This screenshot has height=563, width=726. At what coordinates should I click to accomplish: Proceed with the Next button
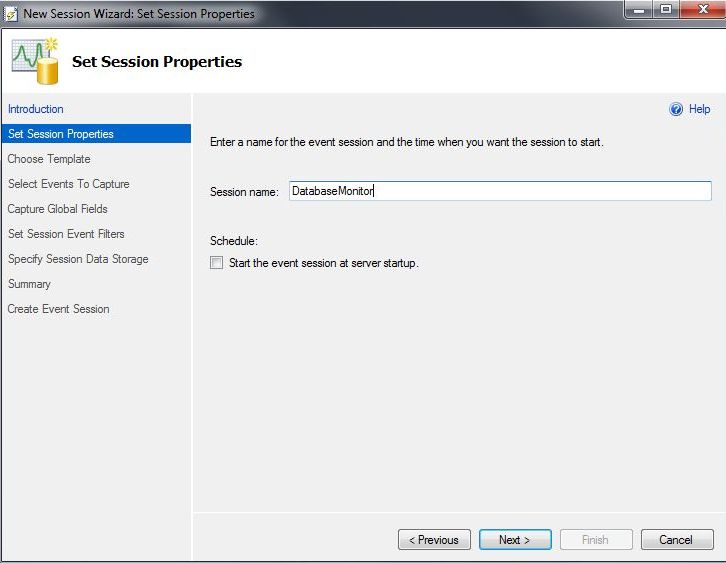point(515,540)
